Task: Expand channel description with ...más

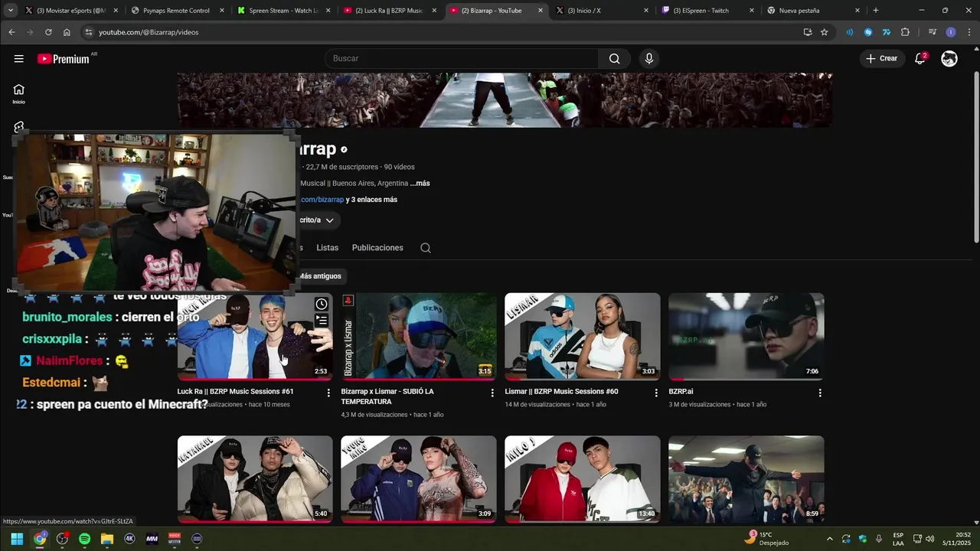Action: coord(420,184)
